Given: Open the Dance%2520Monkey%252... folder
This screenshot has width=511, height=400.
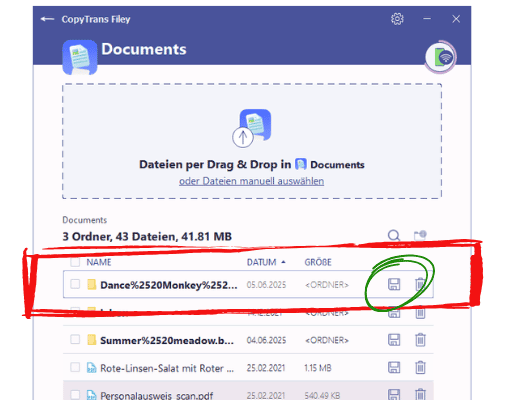Looking at the screenshot, I should [x=169, y=285].
